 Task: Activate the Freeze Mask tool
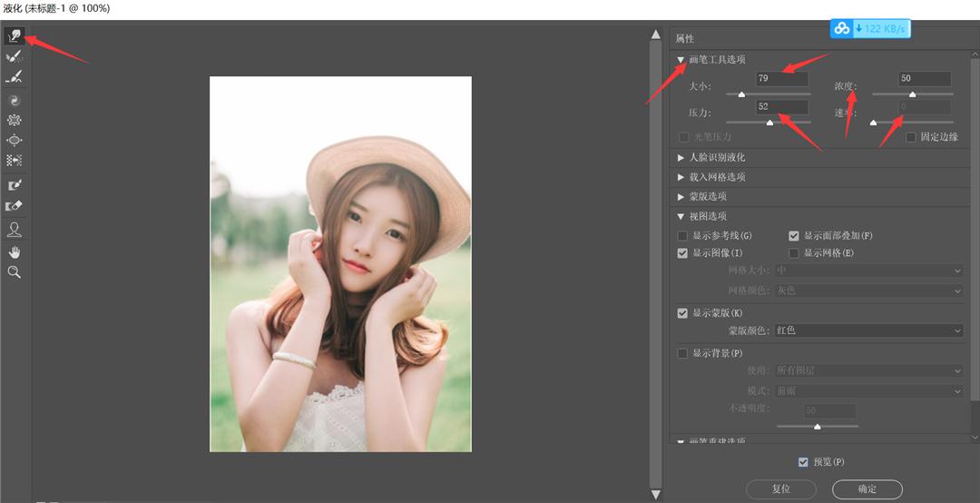[14, 185]
